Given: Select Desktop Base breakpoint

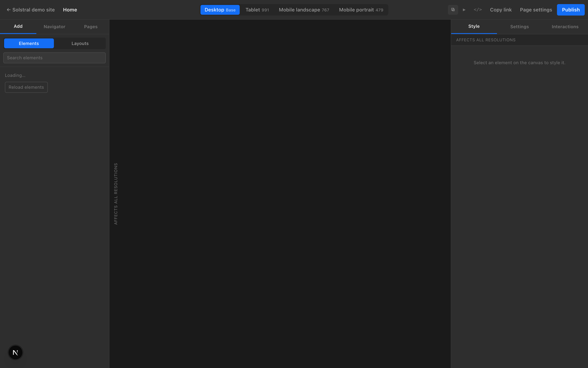Looking at the screenshot, I should [220, 10].
